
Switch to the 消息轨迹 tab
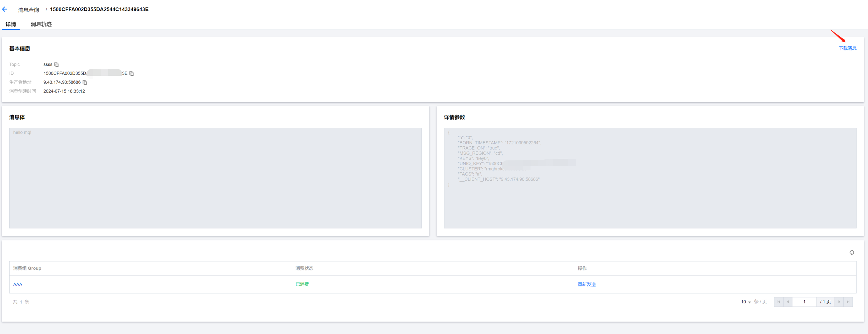point(41,24)
